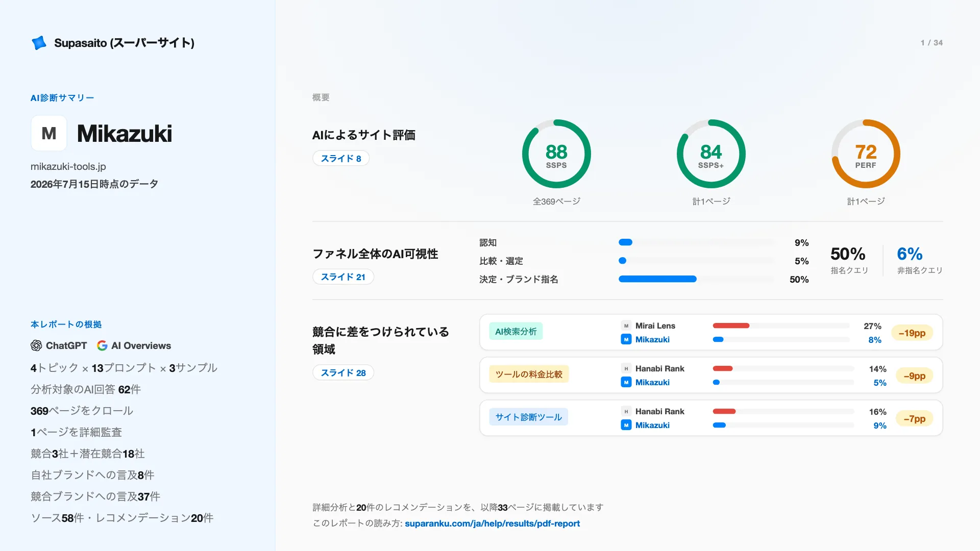
Task: Click the 全369ページ caption
Action: 556,202
